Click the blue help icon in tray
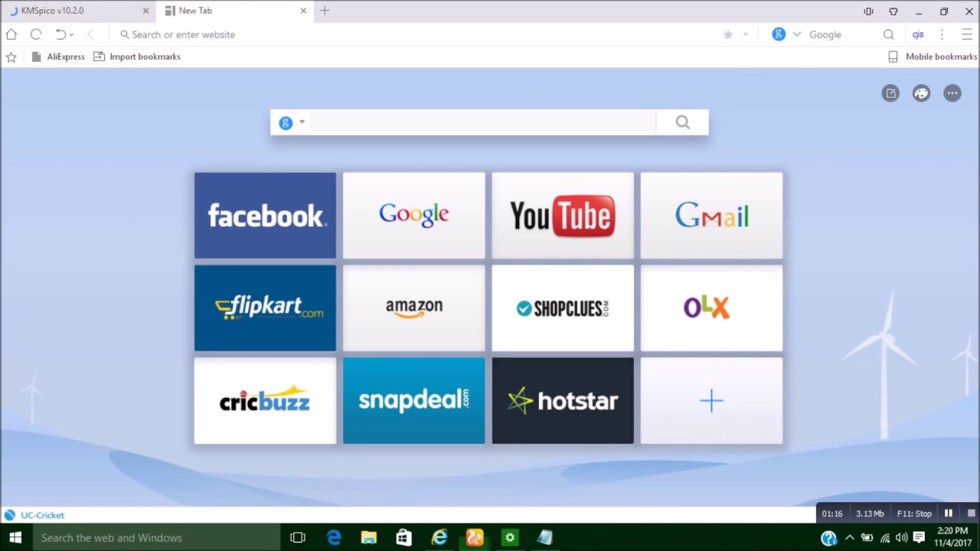The image size is (980, 551). (x=828, y=538)
